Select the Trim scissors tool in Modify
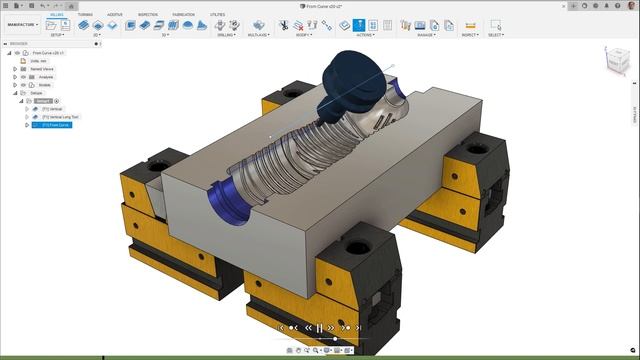Image resolution: width=640 pixels, height=360 pixels. pos(284,25)
